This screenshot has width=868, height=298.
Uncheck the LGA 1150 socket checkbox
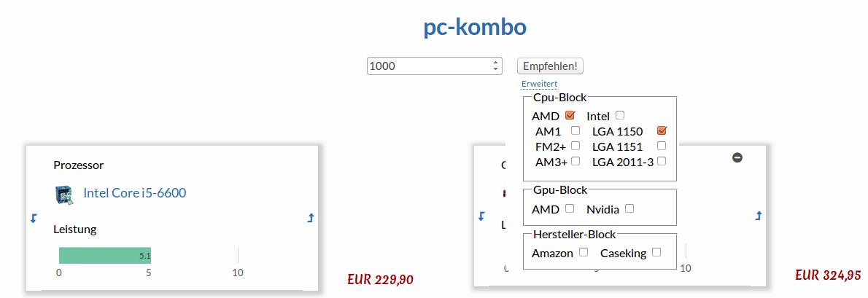(662, 131)
